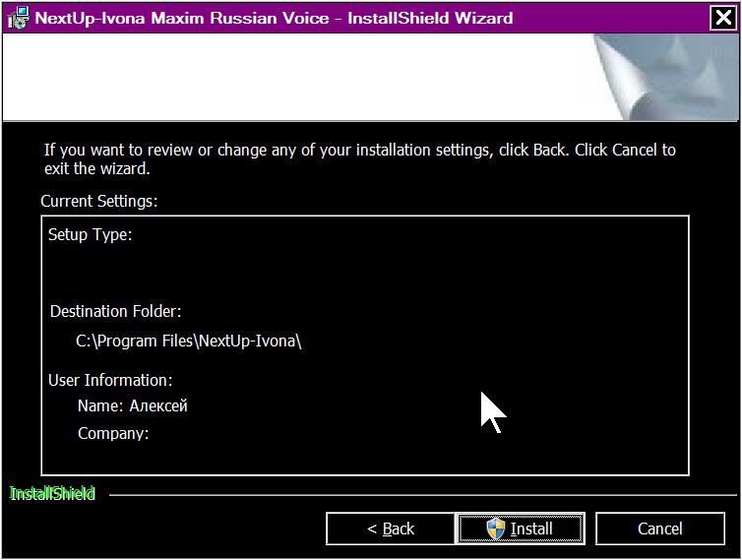Click the UAC shield icon on Install
Image resolution: width=742 pixels, height=560 pixels.
coord(495,529)
